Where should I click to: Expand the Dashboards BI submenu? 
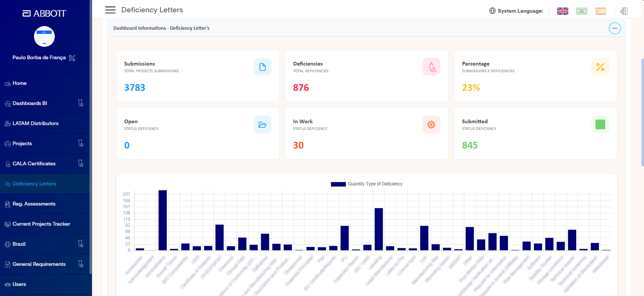(81, 103)
